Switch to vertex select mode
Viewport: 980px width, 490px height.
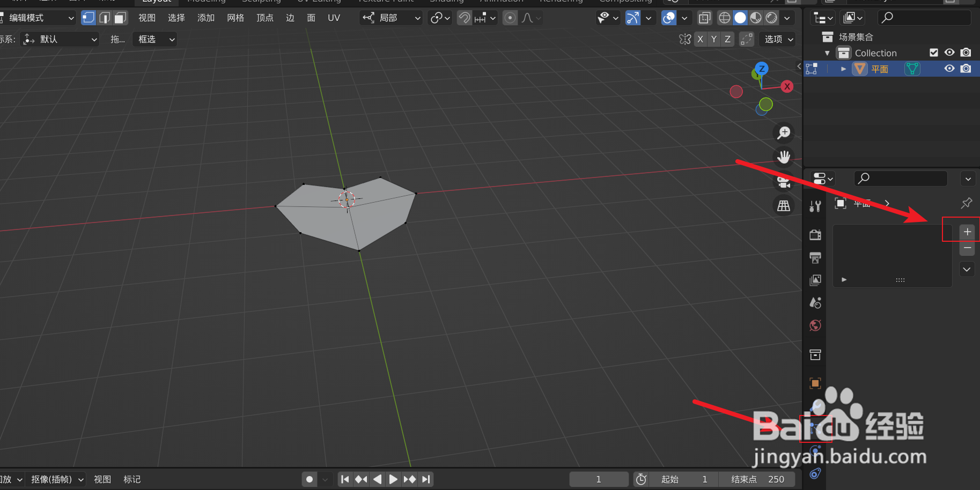coord(89,18)
